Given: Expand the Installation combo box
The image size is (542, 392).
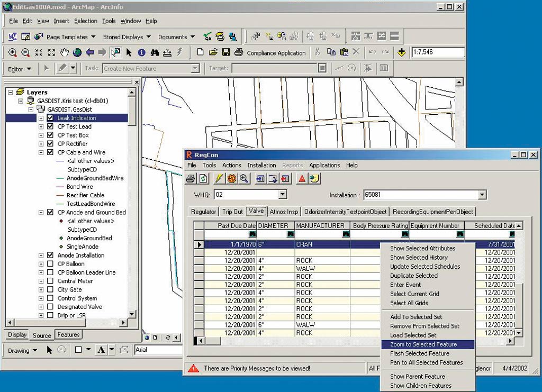Looking at the screenshot, I should click(x=481, y=195).
